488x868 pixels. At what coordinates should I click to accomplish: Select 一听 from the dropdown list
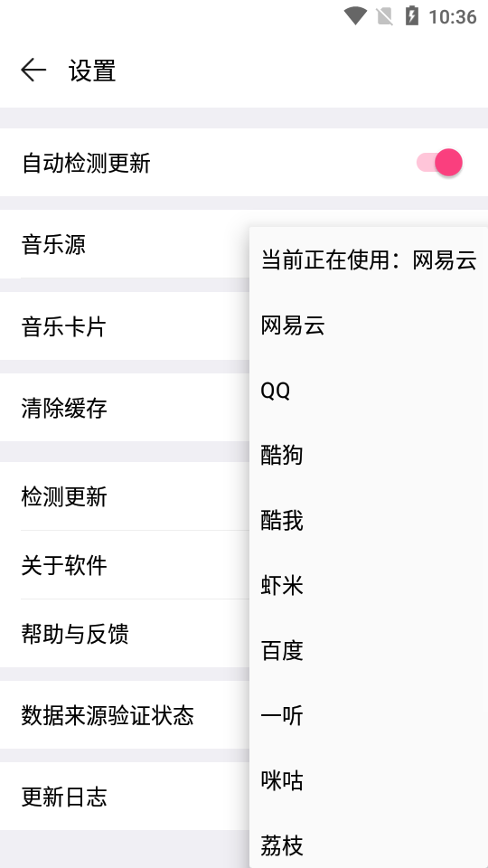click(x=369, y=716)
